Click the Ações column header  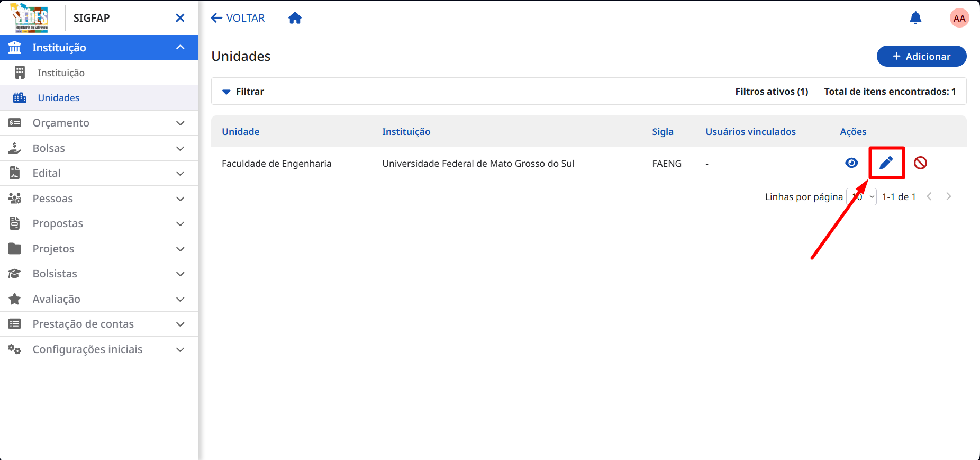[853, 132]
